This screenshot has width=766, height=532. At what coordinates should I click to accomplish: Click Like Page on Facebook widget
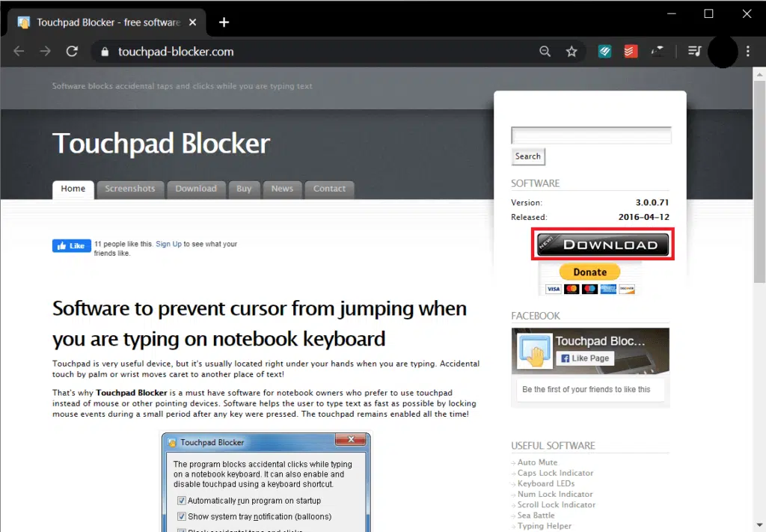pyautogui.click(x=585, y=358)
